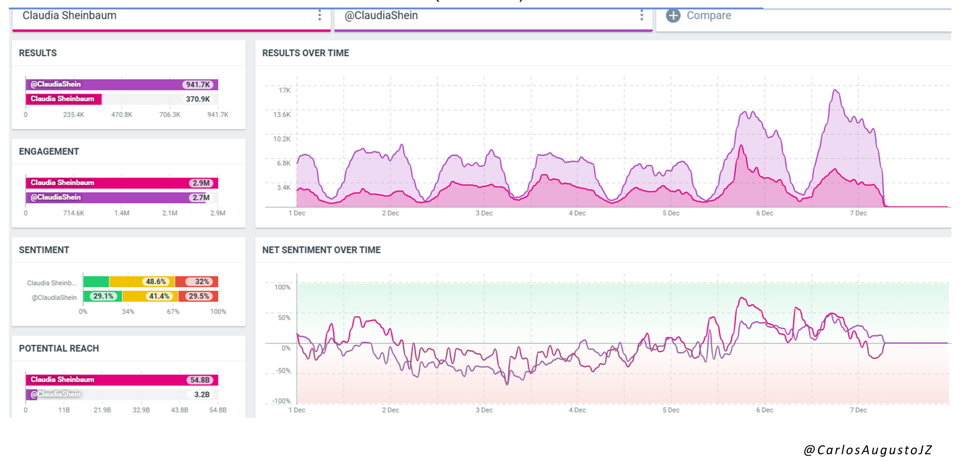This screenshot has height=461, width=980.
Task: Click the green 29.1% positive sentiment segment
Action: (x=103, y=296)
